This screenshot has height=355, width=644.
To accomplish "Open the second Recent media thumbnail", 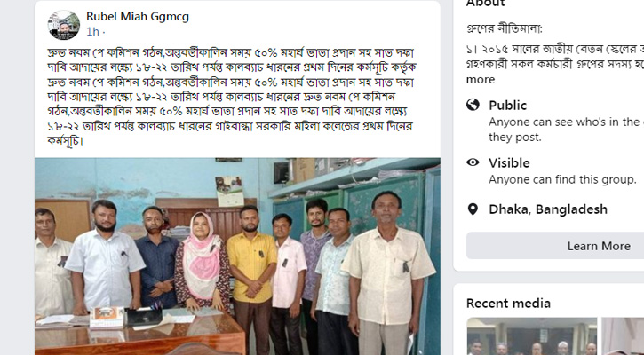I will (623, 336).
